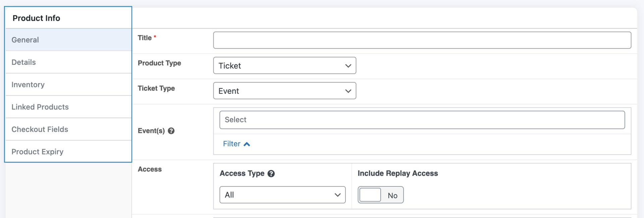Click the Filter collapse chevron icon
644x218 pixels.
point(247,144)
